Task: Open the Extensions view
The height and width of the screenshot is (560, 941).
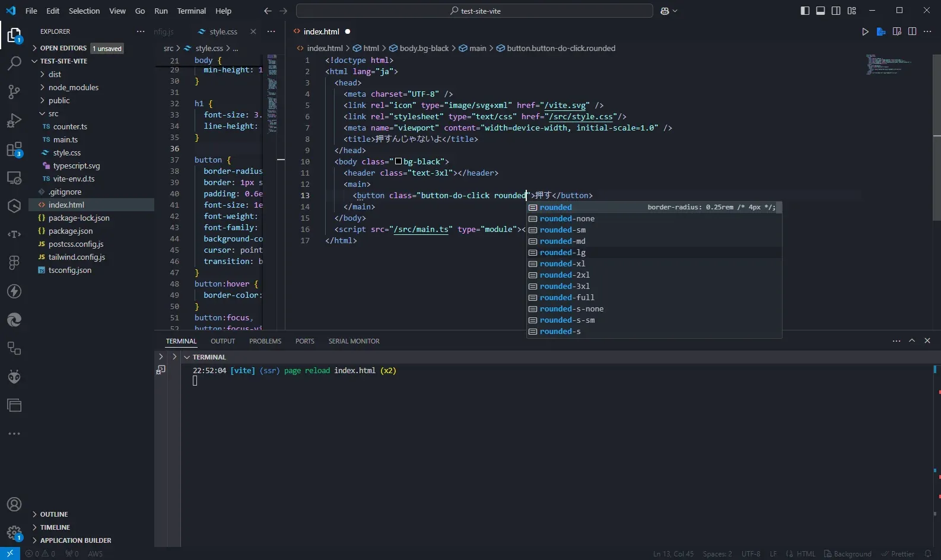Action: click(14, 149)
